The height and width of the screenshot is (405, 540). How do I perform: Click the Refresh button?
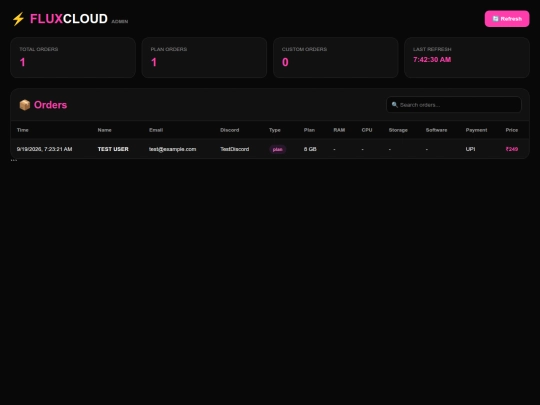pos(507,19)
